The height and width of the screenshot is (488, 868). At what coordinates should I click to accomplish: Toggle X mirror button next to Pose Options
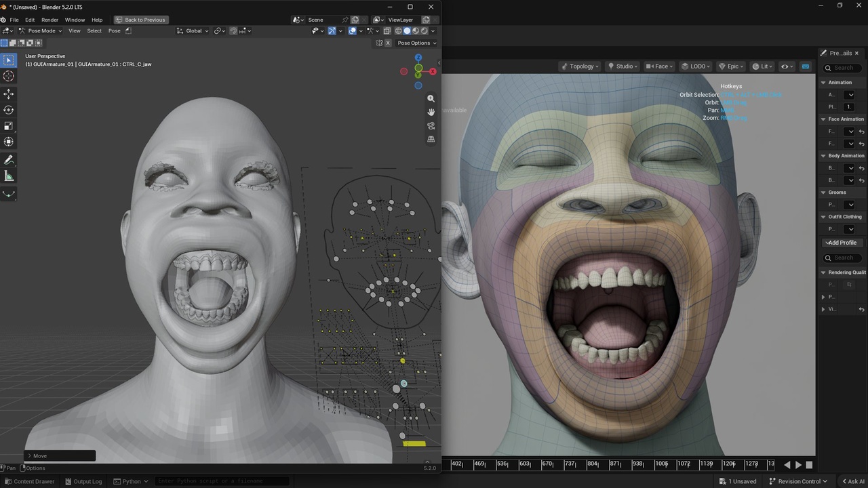point(388,43)
